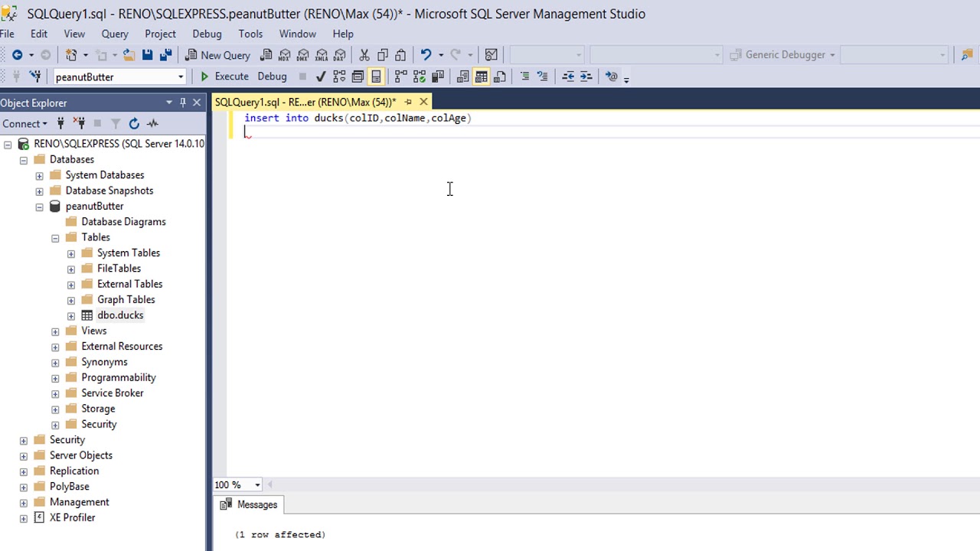Click the Open File folder icon
Viewport: 980px width, 551px height.
pos(129,54)
